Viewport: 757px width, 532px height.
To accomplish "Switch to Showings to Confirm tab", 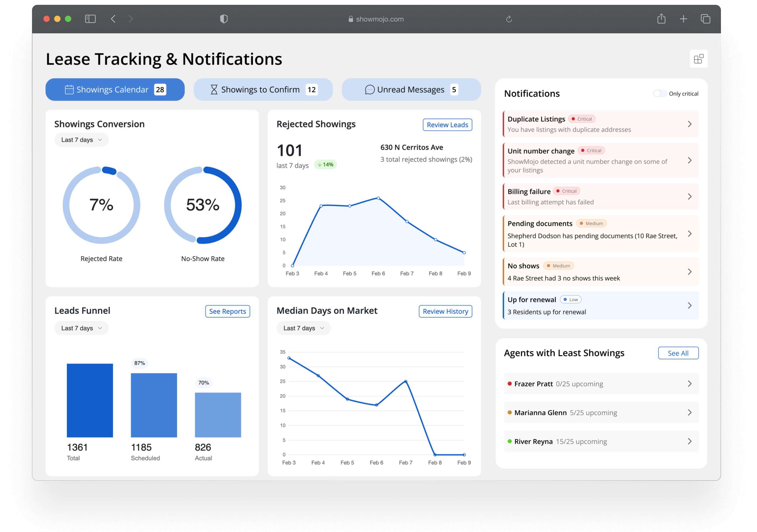I will point(263,90).
